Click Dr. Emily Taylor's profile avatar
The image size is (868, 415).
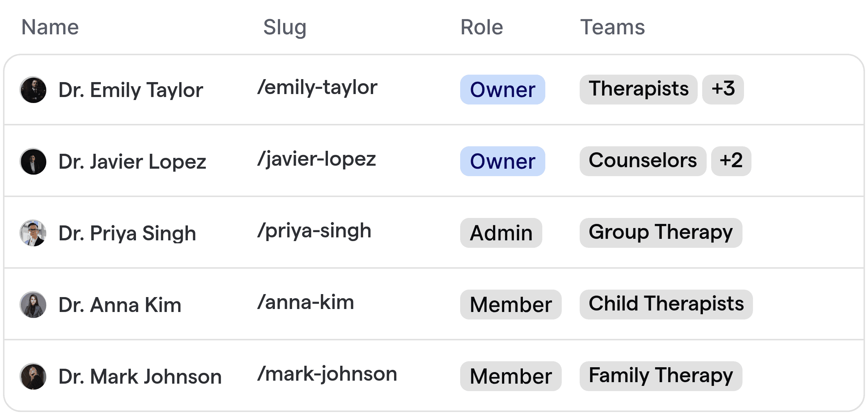(33, 90)
